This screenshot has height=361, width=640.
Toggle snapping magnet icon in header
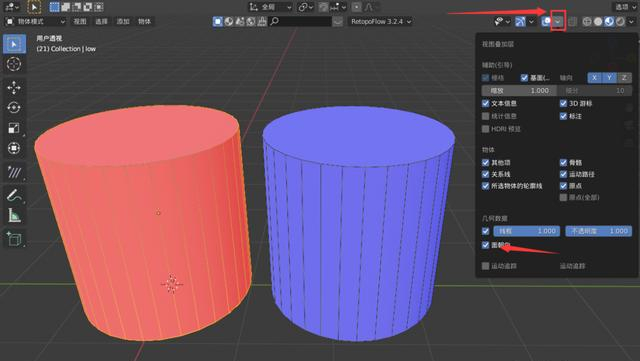pyautogui.click(x=323, y=7)
